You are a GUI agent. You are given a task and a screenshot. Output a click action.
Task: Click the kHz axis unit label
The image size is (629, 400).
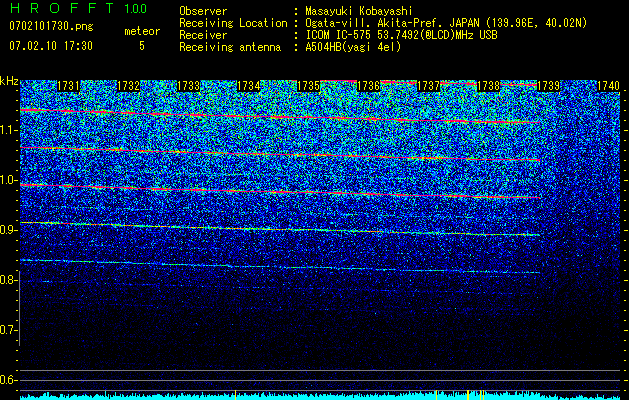pyautogui.click(x=9, y=81)
